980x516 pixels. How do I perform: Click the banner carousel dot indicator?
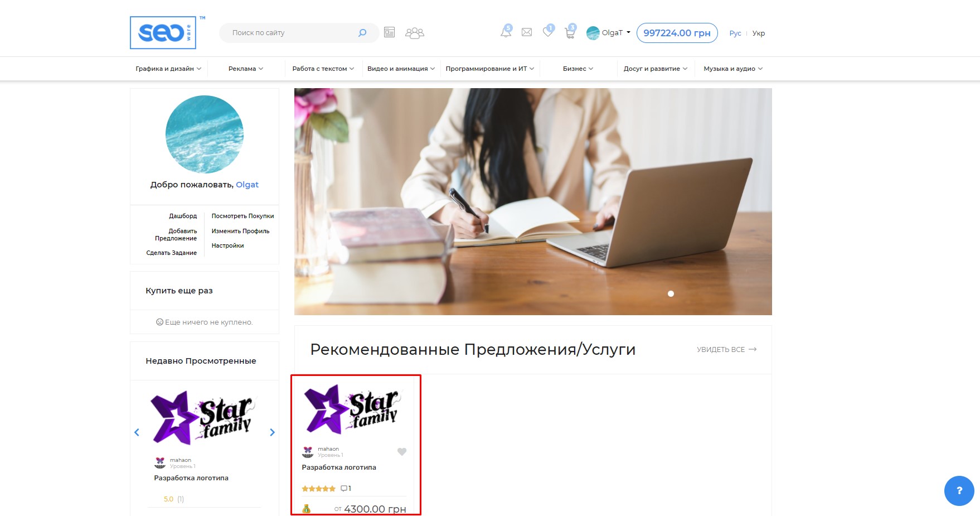tap(671, 294)
